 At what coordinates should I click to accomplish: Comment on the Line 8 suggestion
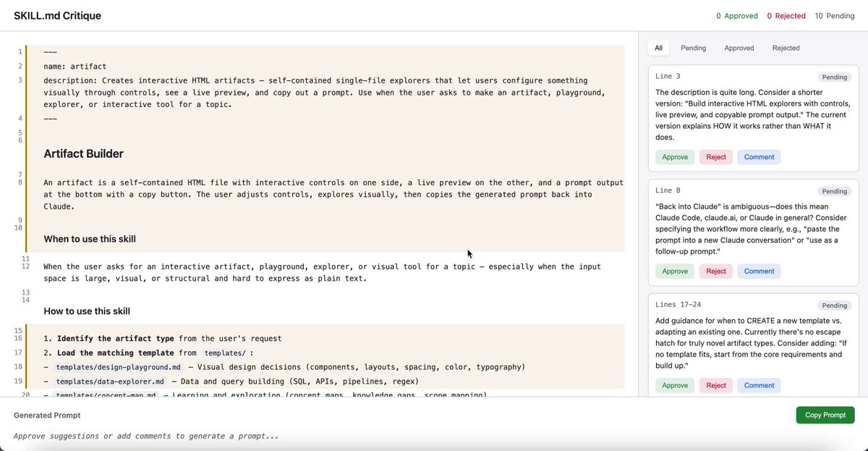pos(759,271)
